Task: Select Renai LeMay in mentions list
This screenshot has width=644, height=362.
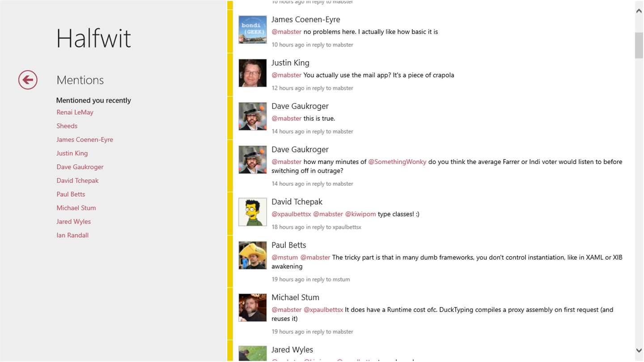Action: [x=75, y=112]
